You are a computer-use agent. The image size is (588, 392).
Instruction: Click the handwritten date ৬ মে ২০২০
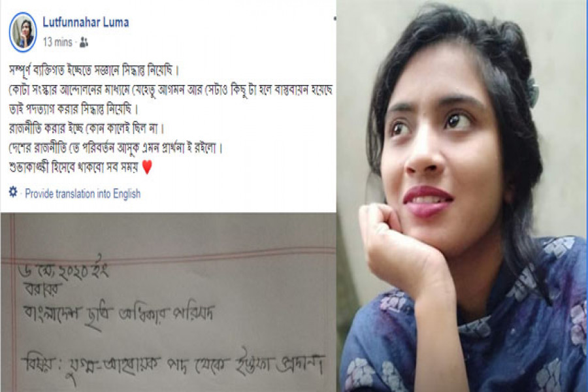point(64,269)
